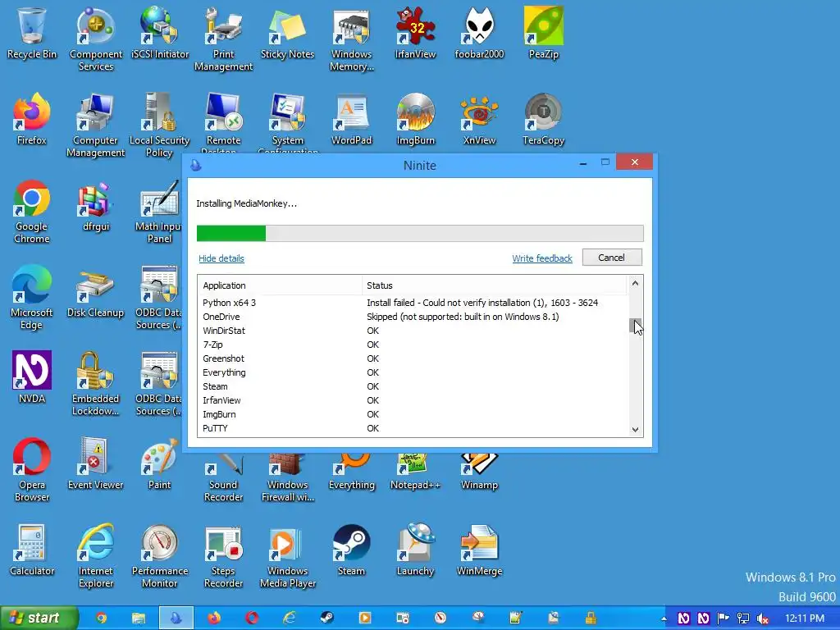Screen dimensions: 840x630
Task: Open the start button menu
Action: 39,618
